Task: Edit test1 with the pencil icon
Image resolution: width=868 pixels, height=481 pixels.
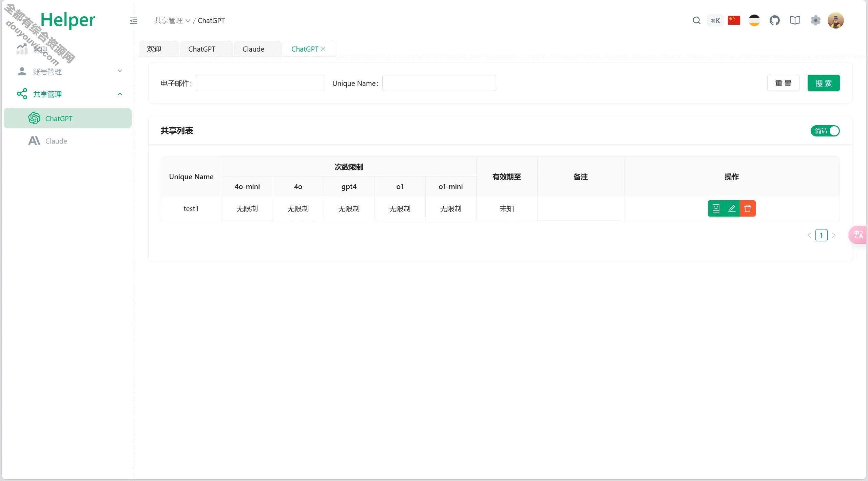Action: point(732,208)
